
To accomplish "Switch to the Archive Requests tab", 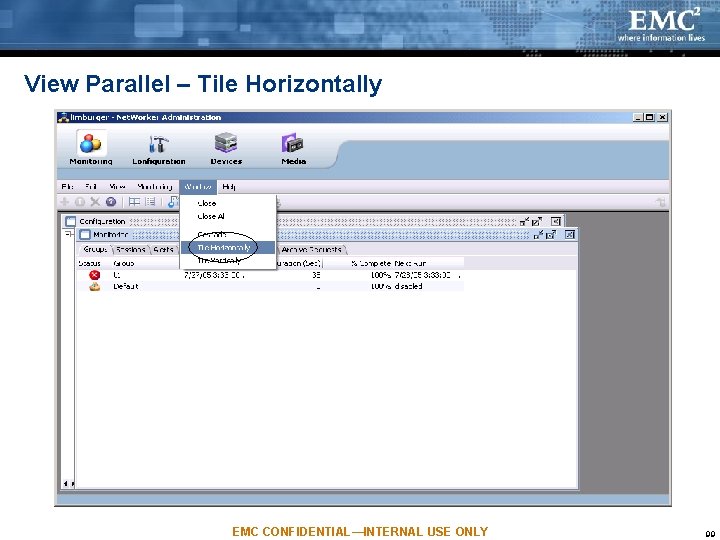I will click(312, 249).
